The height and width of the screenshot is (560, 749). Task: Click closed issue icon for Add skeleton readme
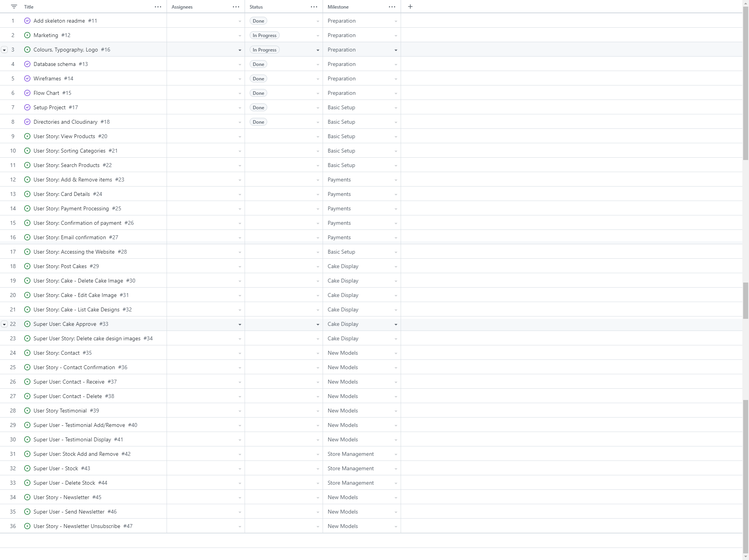click(27, 21)
